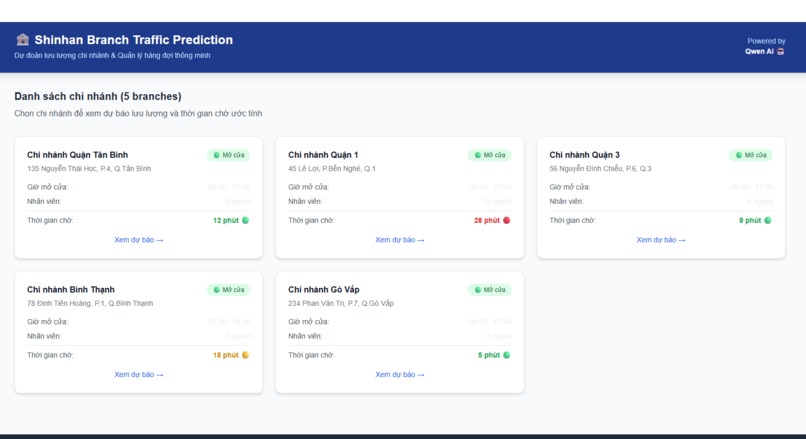The image size is (806, 439).
Task: Click the Powered by Qwen AI text
Action: tap(765, 46)
